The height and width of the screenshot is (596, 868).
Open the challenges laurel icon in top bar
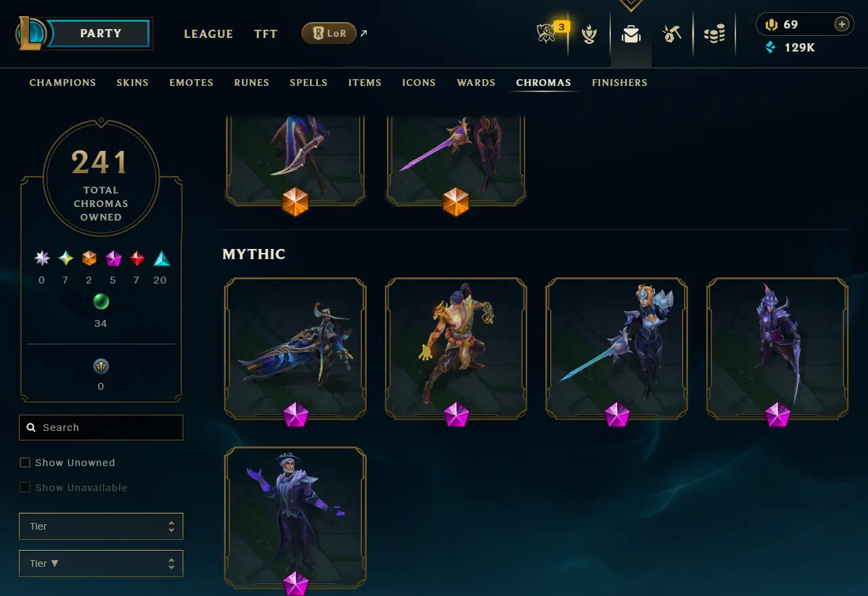pos(589,34)
